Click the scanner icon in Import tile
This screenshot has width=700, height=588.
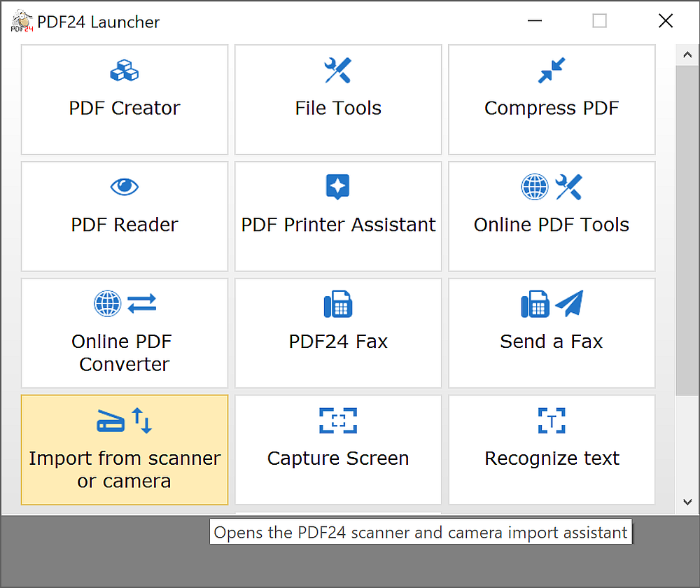[x=111, y=421]
